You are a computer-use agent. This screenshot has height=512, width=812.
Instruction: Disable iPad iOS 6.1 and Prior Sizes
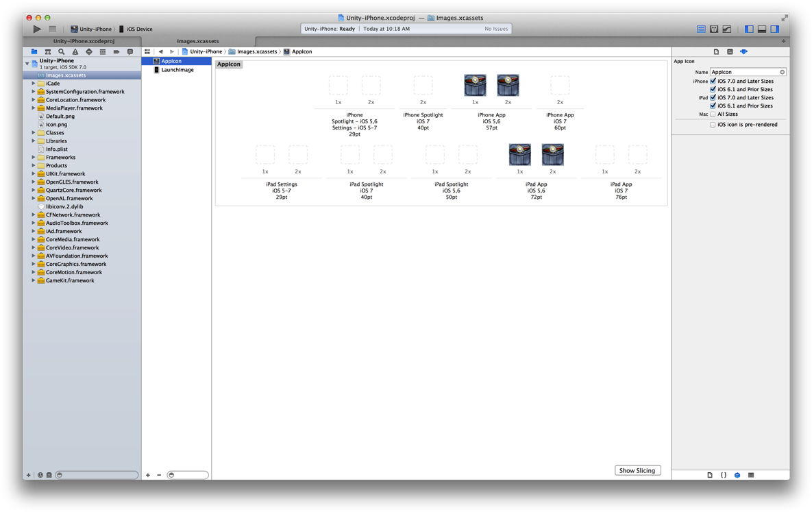[713, 106]
